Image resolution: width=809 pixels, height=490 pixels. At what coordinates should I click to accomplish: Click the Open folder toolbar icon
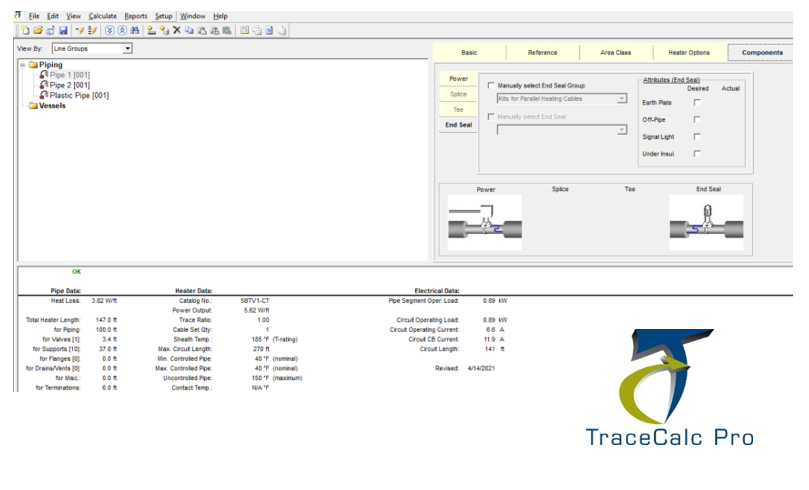pyautogui.click(x=37, y=31)
